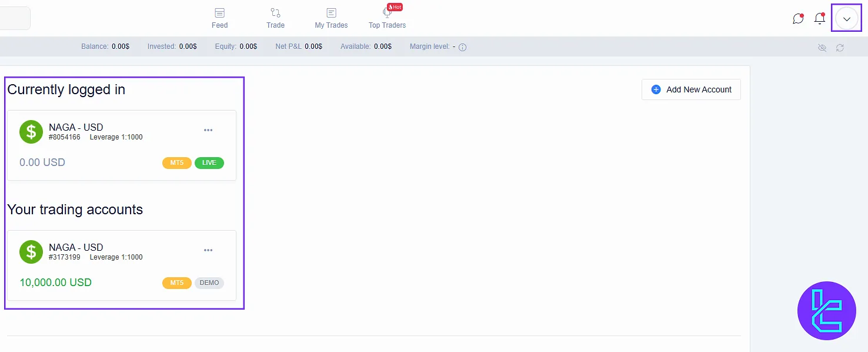Viewport: 868px width, 352px height.
Task: Expand the profile dropdown chevron
Action: coord(846,19)
